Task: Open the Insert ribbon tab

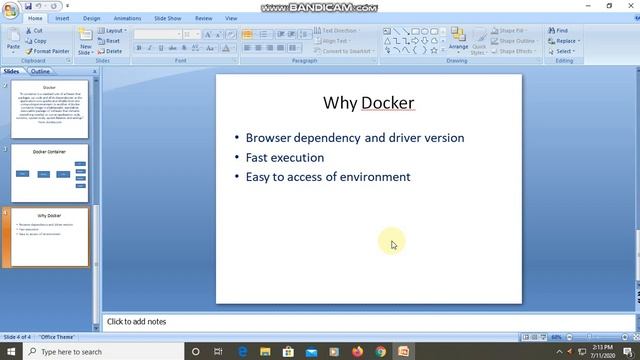Action: [62, 18]
